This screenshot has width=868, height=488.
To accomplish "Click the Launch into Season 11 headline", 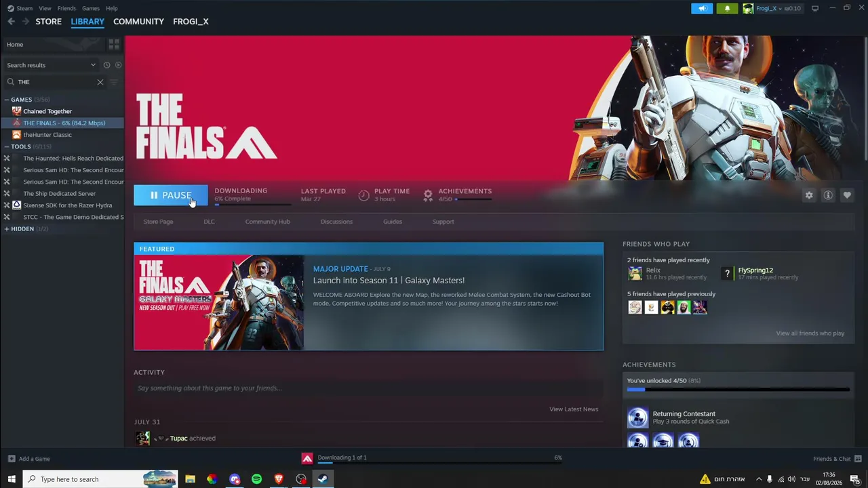I will [x=389, y=281].
